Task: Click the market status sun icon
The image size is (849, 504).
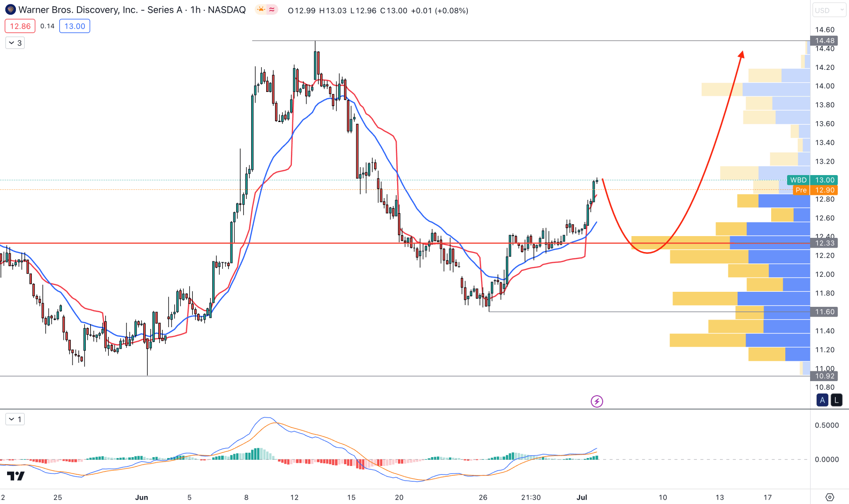Action: coord(261,10)
